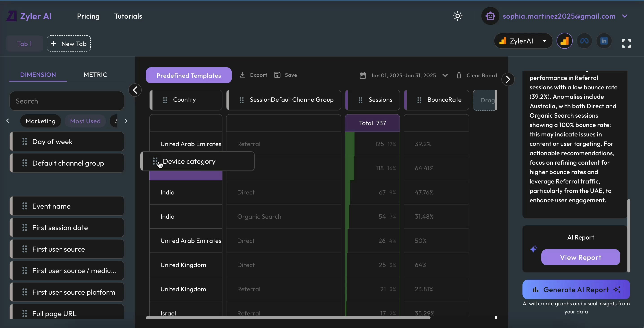Expand the date range dropdown
Screen dimensions: 644x328
445,75
